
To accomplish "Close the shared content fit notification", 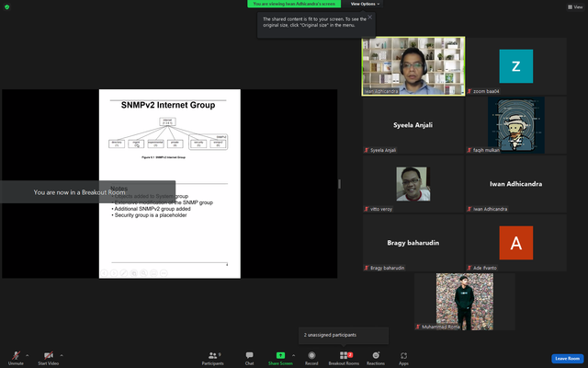I will 369,17.
